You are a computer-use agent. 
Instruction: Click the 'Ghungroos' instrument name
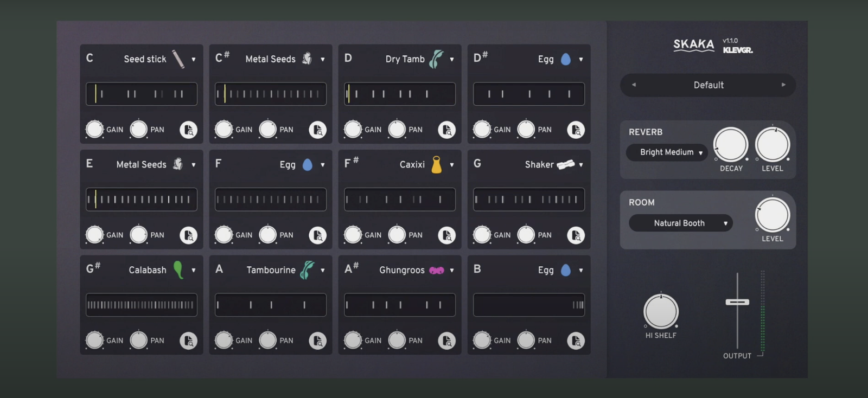pos(402,271)
